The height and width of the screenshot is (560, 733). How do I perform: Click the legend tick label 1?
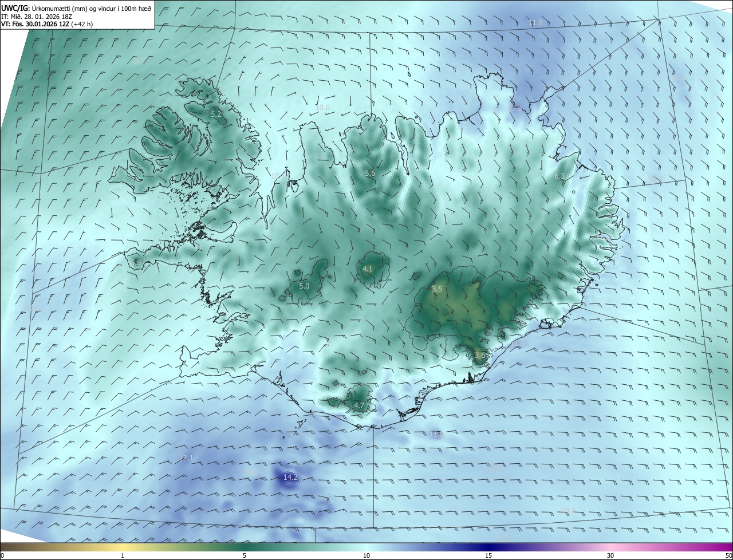point(123,555)
